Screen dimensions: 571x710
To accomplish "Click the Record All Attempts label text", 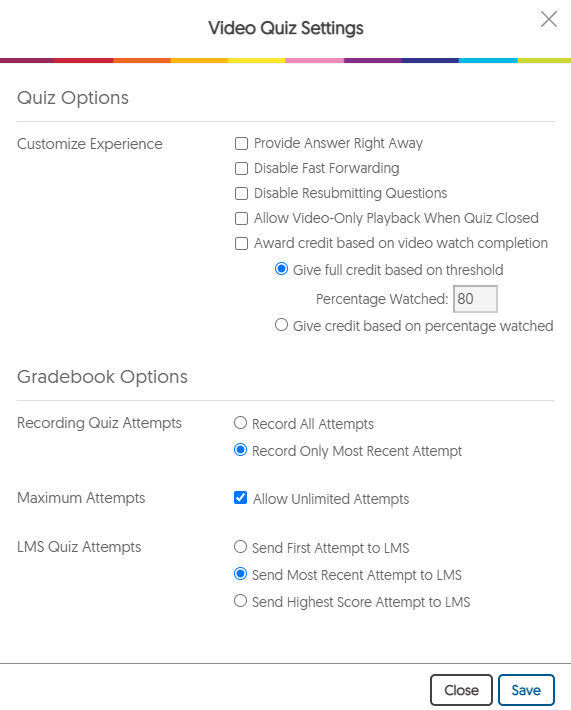I will coord(313,424).
